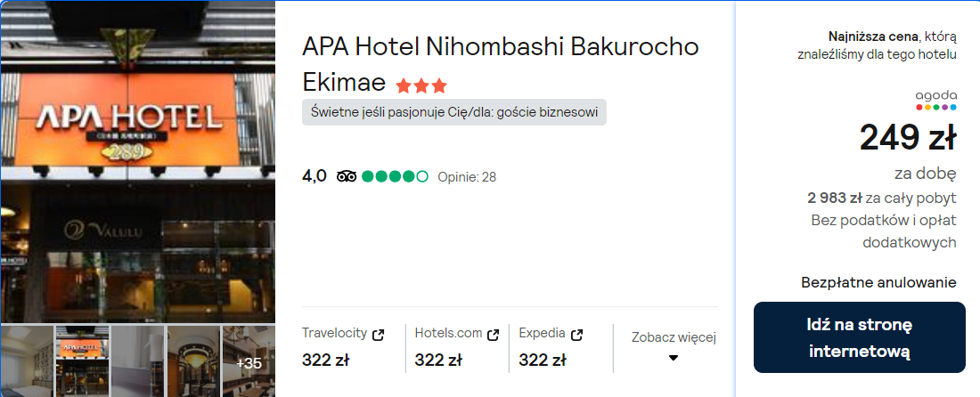This screenshot has width=980, height=397.
Task: Open the +35 more photos thumbnail
Action: pyautogui.click(x=249, y=361)
